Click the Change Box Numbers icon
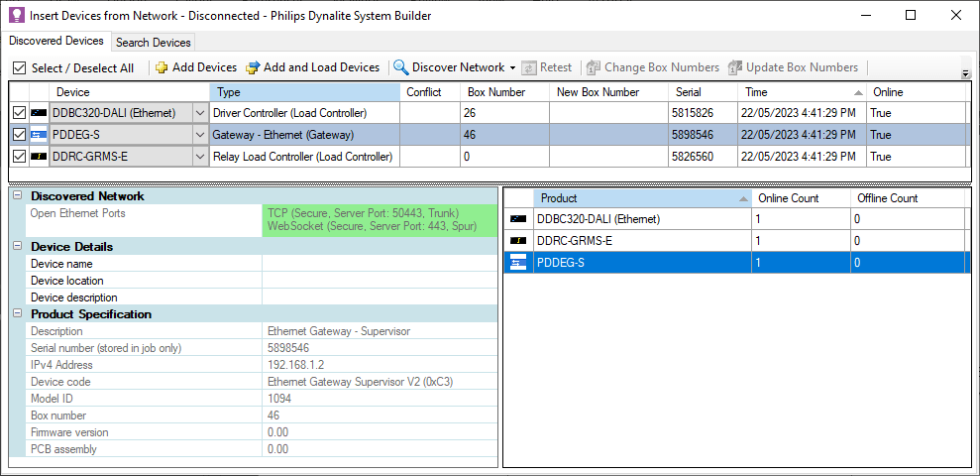Screen dimensions: 980x476 594,67
